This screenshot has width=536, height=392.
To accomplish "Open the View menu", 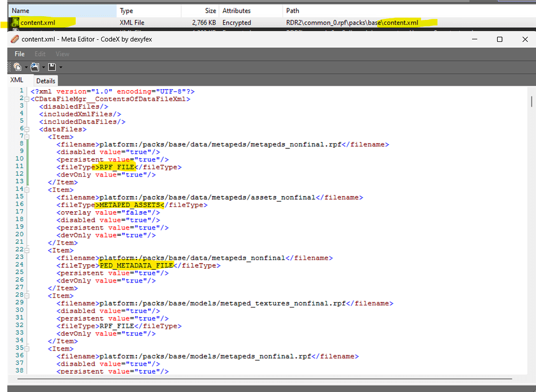I will pos(62,53).
